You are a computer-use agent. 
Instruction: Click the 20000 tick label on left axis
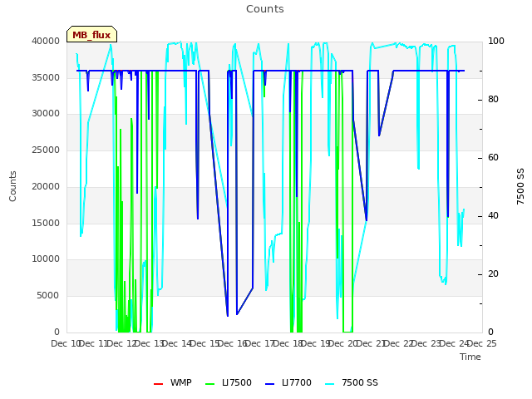[x=46, y=186]
